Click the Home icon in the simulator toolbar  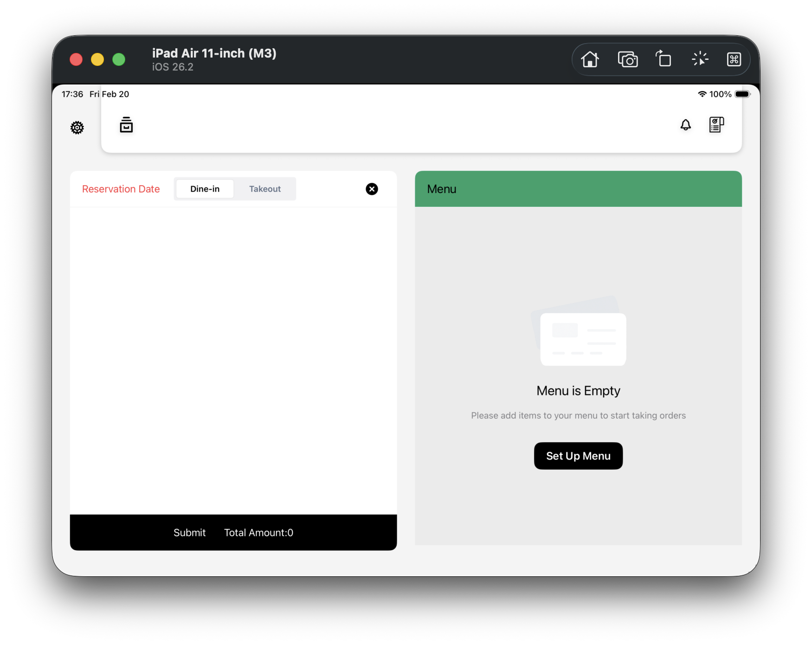590,59
